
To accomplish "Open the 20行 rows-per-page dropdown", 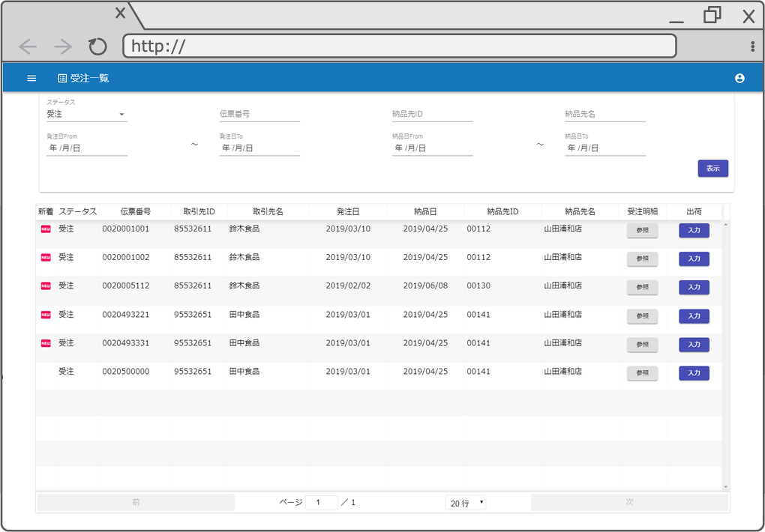I will [466, 502].
